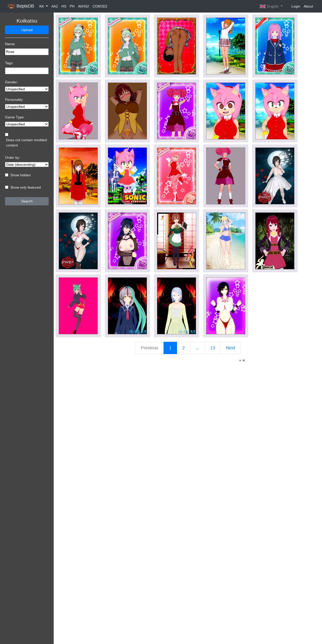This screenshot has width=322, height=644.
Task: Open the pink hedgehog card with creepy eyes
Action: click(226, 111)
